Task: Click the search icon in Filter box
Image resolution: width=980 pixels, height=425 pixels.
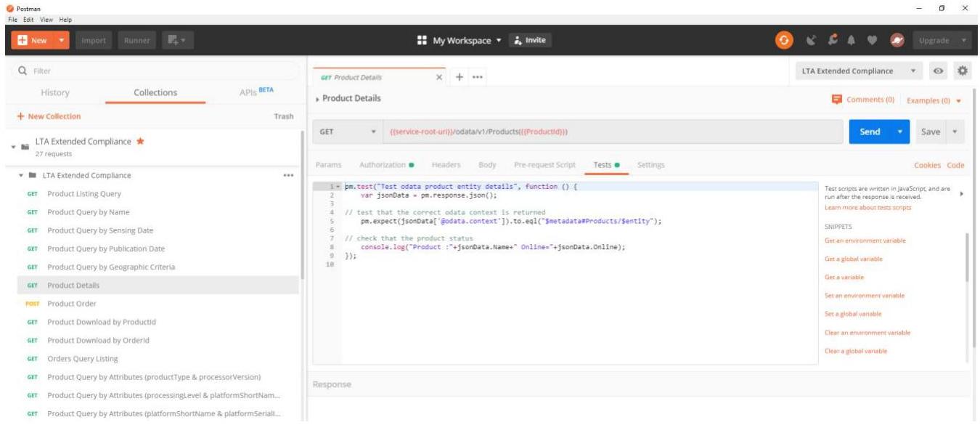Action: click(x=23, y=70)
